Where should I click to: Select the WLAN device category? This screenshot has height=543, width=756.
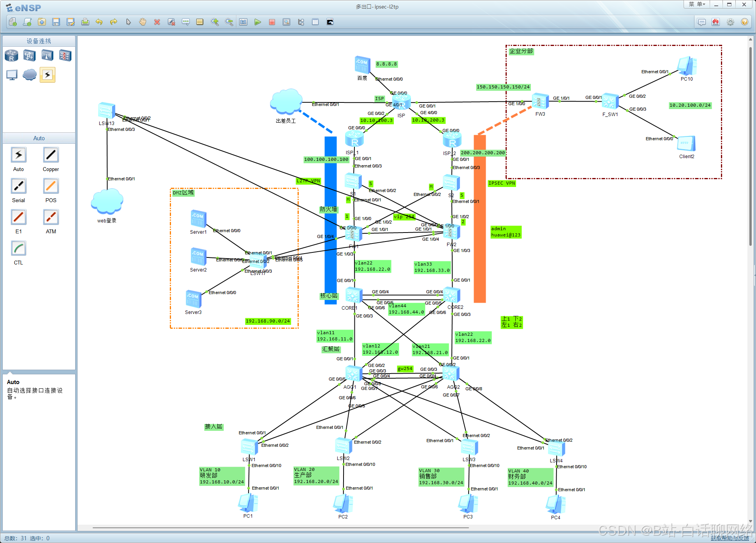pyautogui.click(x=47, y=56)
